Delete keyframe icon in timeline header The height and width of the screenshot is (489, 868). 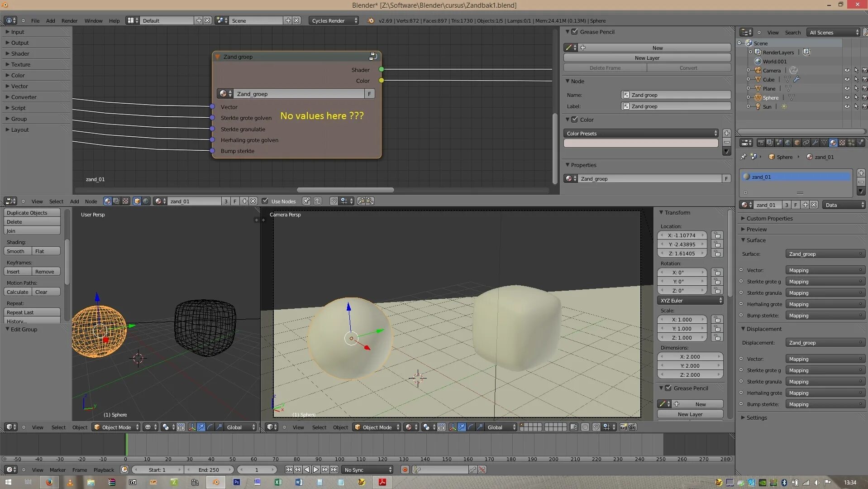[x=482, y=470]
